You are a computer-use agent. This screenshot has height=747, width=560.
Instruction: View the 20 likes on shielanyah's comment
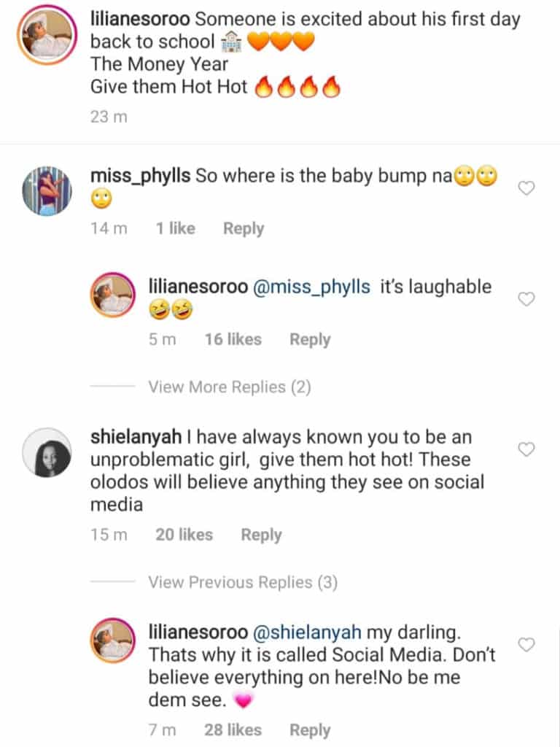[x=184, y=535]
